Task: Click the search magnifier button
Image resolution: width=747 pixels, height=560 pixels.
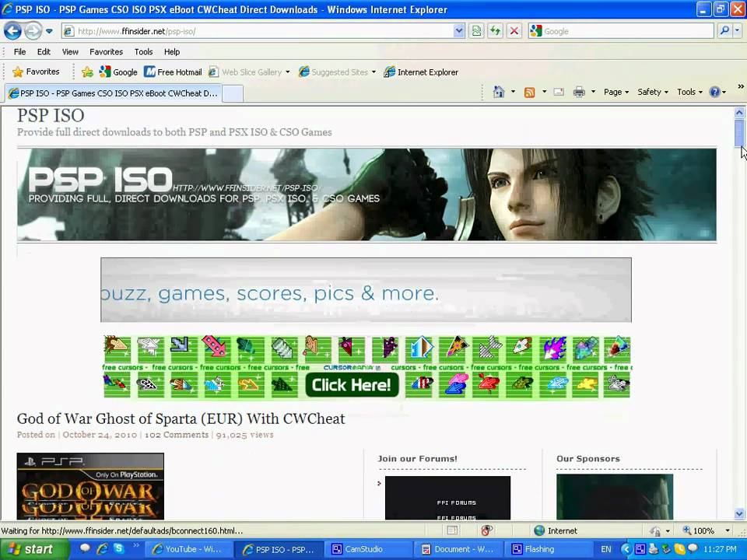Action: click(724, 31)
